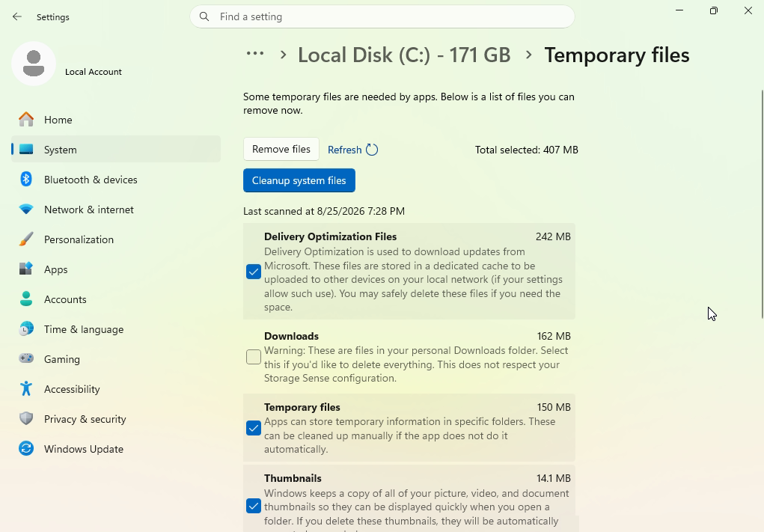The image size is (764, 532).
Task: Click the vertical scrollbar thumb
Action: [762, 204]
